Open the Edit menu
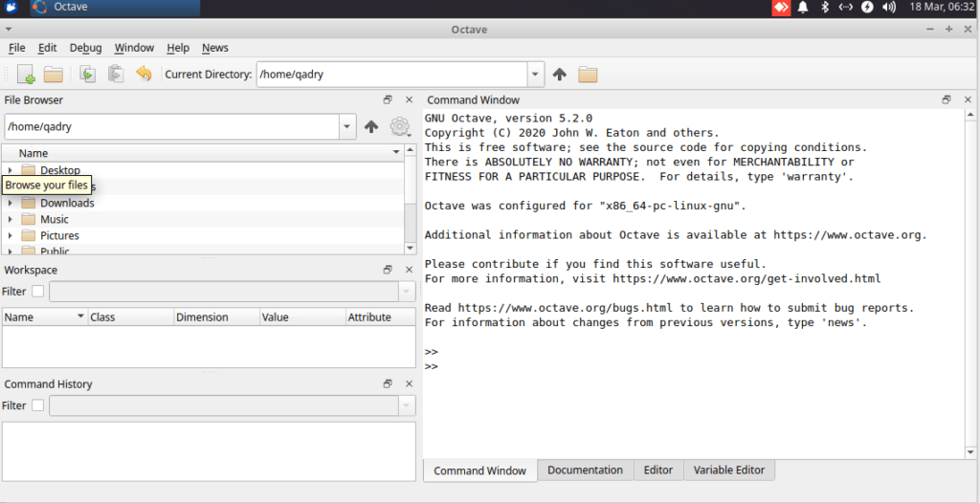 pyautogui.click(x=48, y=48)
